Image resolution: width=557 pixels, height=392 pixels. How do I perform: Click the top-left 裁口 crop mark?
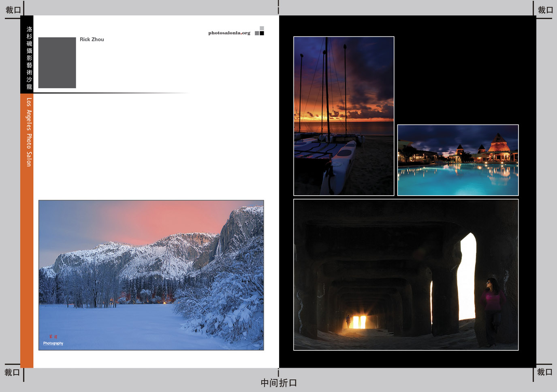tap(13, 10)
